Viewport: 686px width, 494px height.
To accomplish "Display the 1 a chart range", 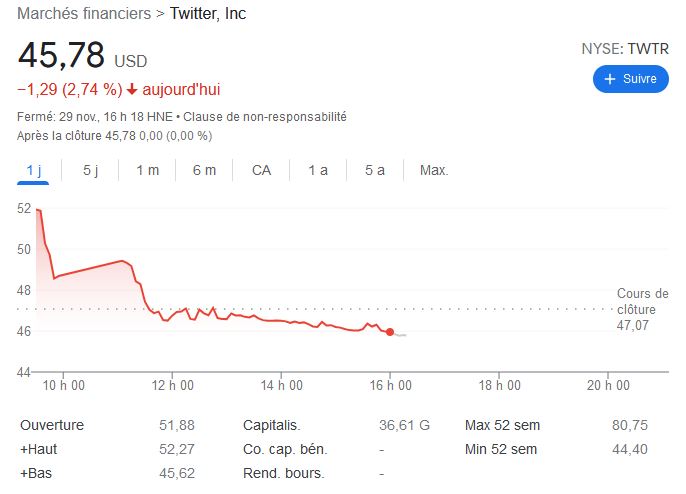I will (318, 170).
